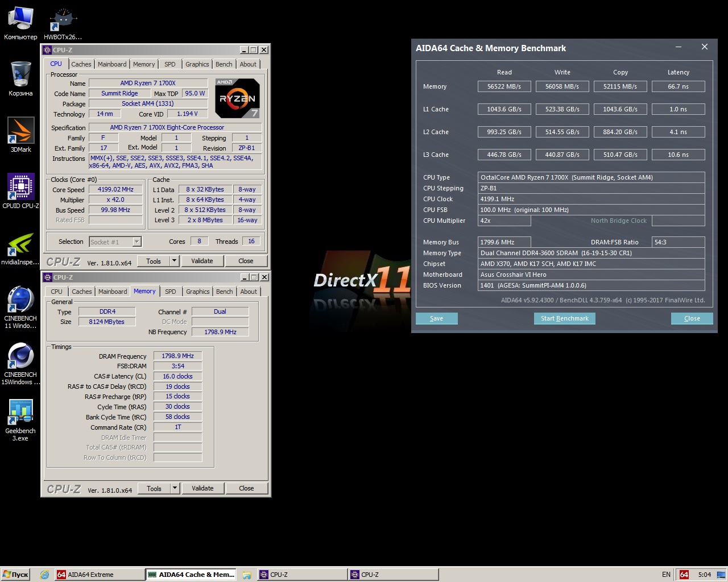This screenshot has width=728, height=582.
Task: Switch to the AIDA64 Extreme taskbar window
Action: coord(100,575)
